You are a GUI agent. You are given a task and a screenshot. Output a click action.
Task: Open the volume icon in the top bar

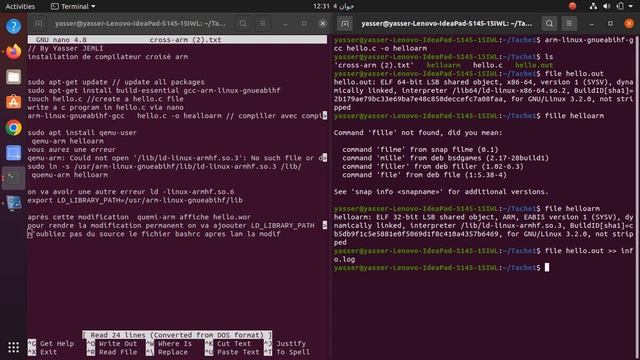click(x=607, y=6)
